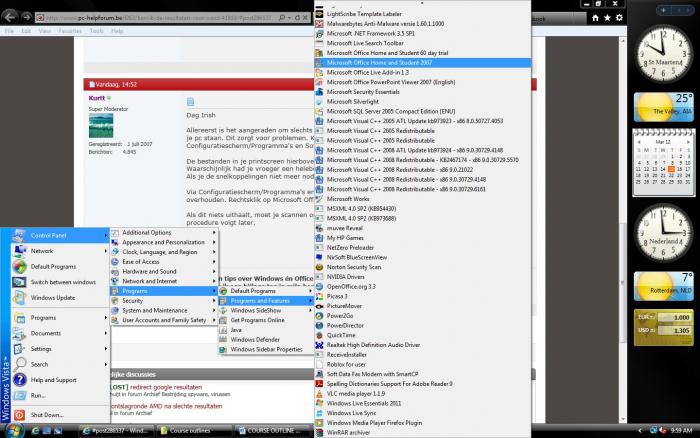The width and height of the screenshot is (700, 438).
Task: Click the Shut Down power icon
Action: click(19, 415)
